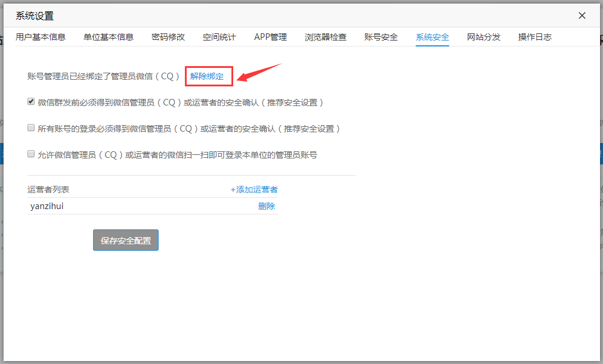View the 操作日志 tab

pyautogui.click(x=535, y=37)
